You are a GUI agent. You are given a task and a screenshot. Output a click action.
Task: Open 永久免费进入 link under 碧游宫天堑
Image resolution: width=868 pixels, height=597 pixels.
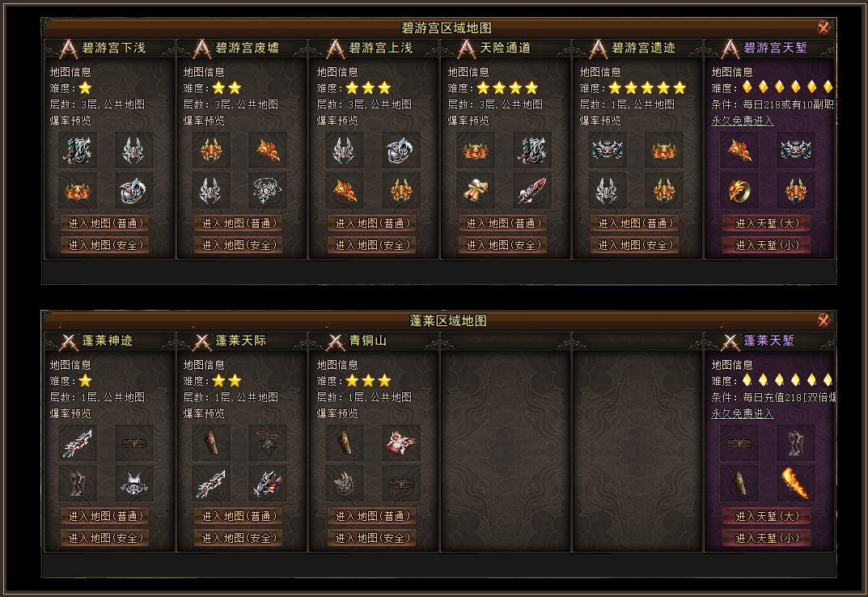coord(743,121)
